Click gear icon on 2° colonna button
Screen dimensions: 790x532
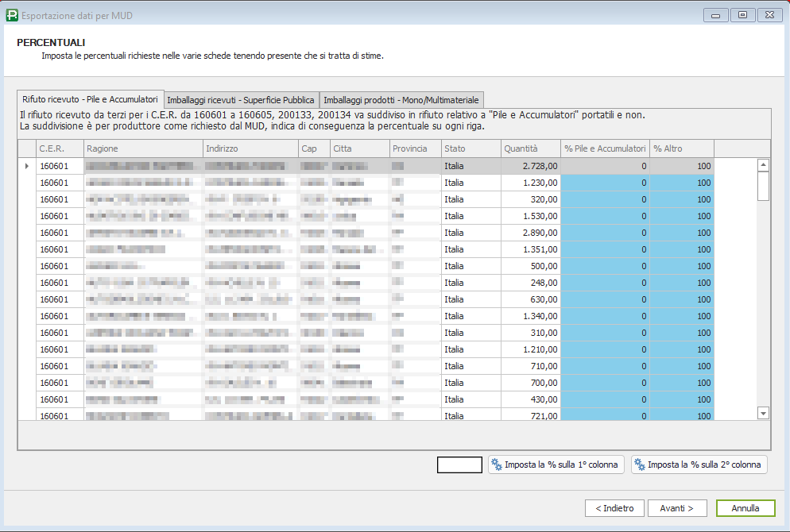[x=639, y=465]
